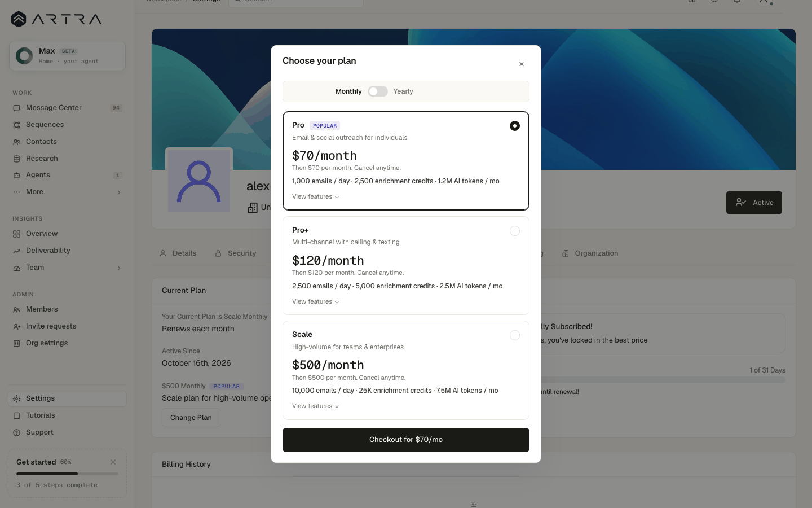The image size is (812, 508).
Task: Switch to the Details tab
Action: (x=178, y=253)
